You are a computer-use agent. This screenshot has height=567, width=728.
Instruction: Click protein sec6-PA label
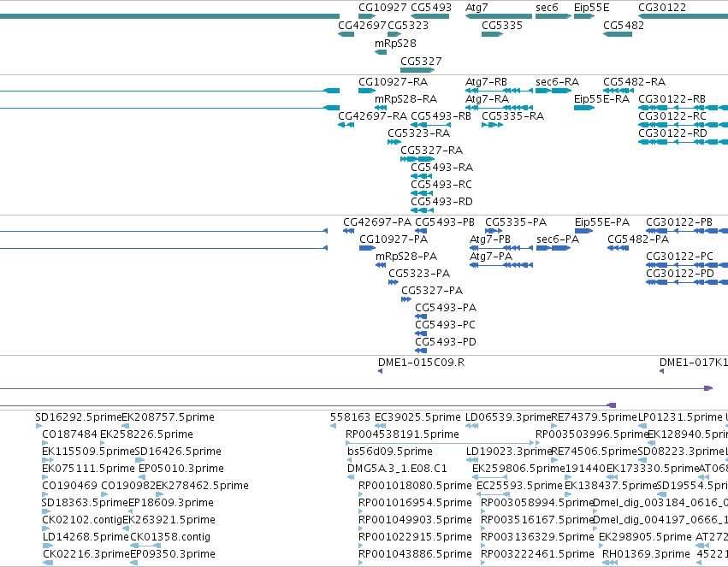tap(558, 239)
